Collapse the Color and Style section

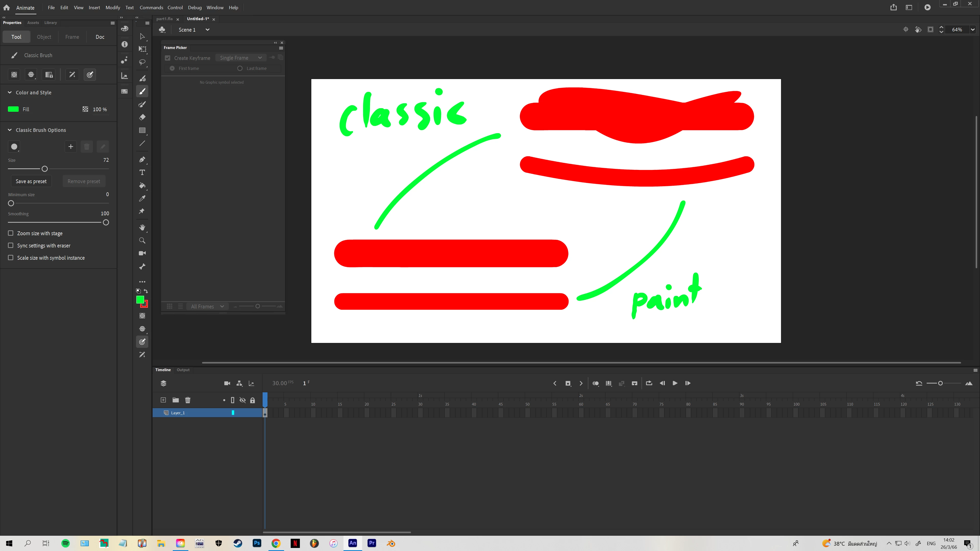point(10,92)
